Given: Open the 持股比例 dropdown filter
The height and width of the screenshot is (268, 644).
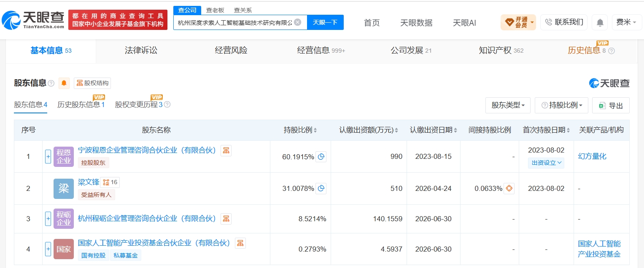Looking at the screenshot, I should coord(561,105).
